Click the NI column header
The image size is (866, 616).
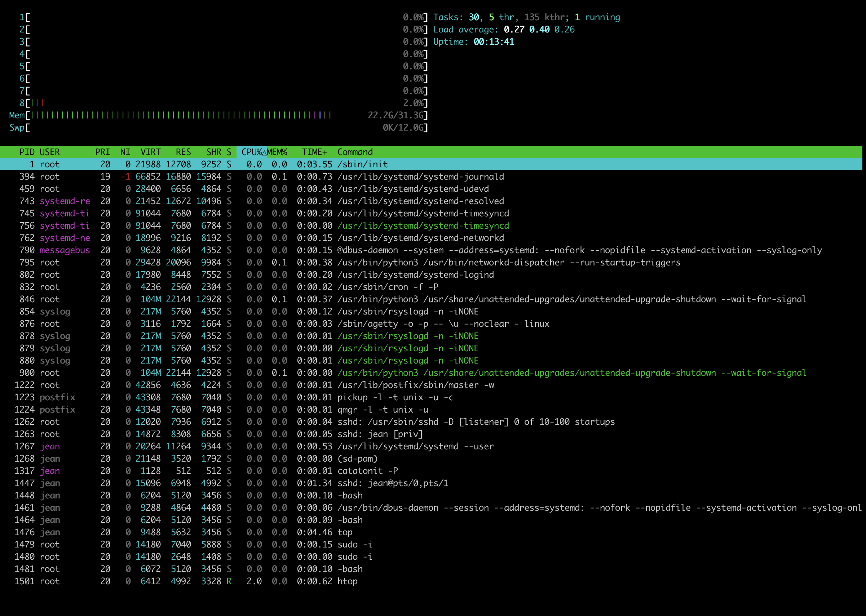pos(125,152)
